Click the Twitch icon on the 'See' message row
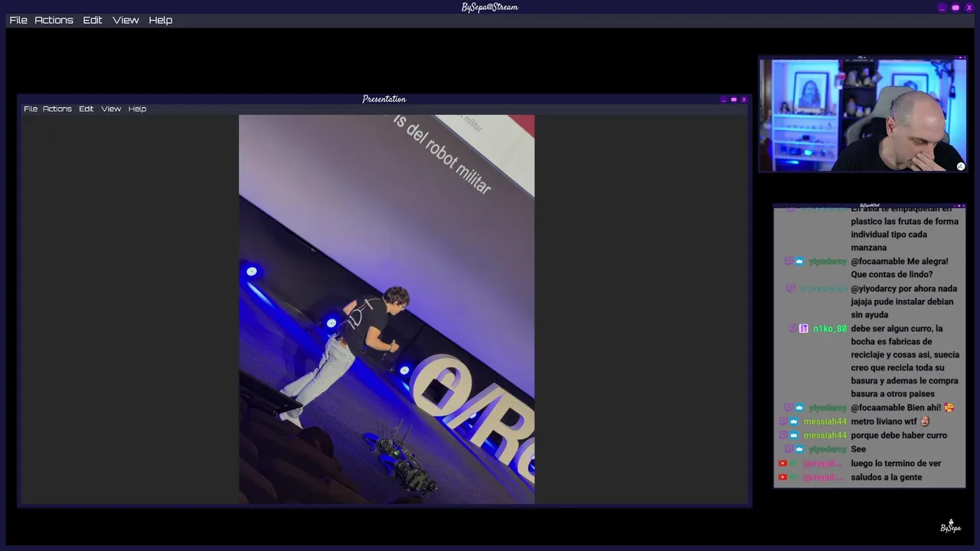This screenshot has width=980, height=551. (789, 449)
